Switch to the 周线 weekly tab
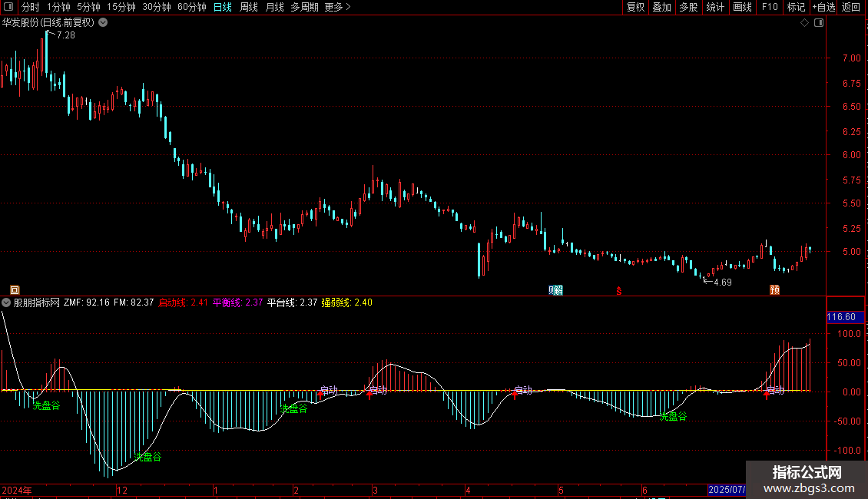Viewport: 868px width, 499px height. (249, 7)
